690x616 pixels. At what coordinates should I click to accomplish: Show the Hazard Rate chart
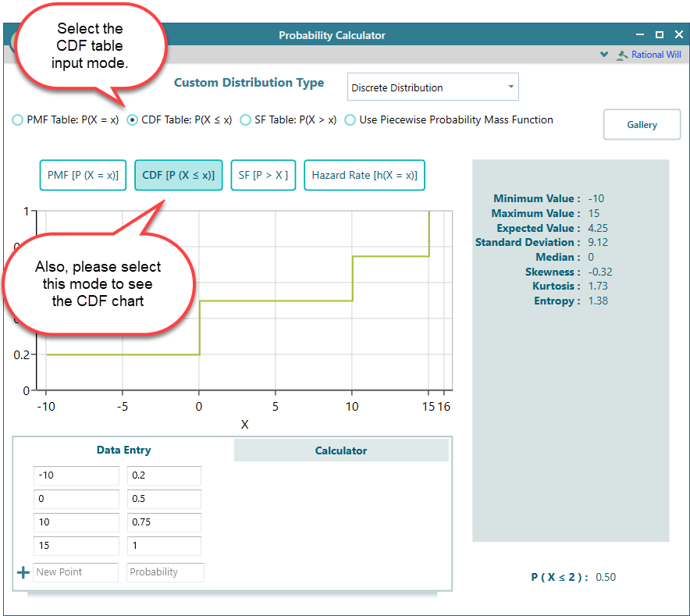click(x=365, y=176)
